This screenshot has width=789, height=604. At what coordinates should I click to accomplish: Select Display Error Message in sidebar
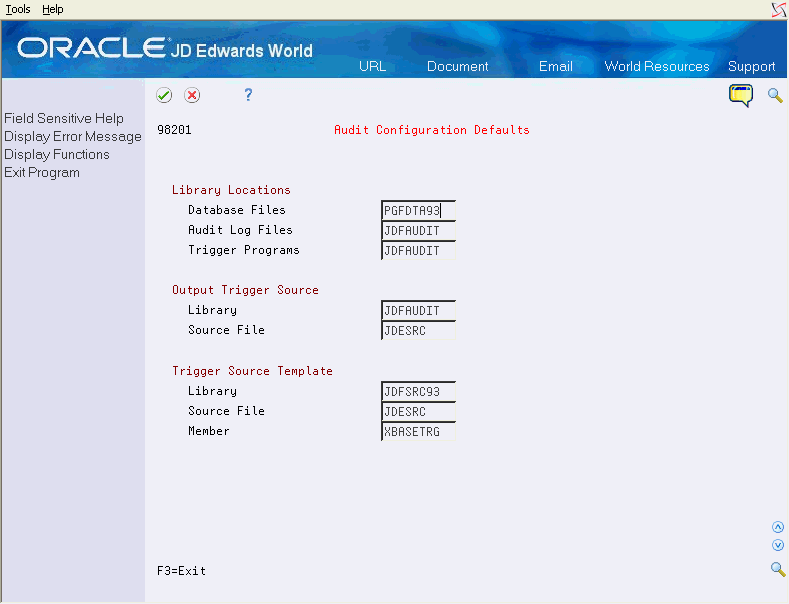(73, 136)
